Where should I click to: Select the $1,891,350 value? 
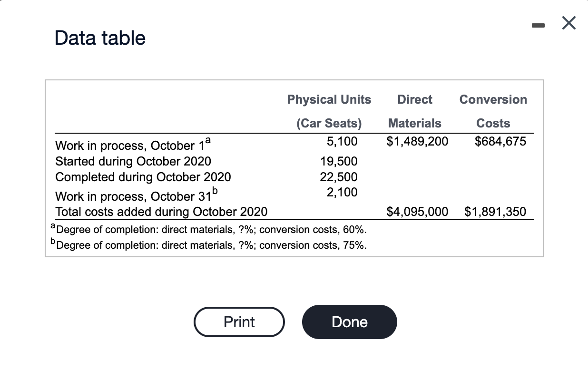coord(495,212)
